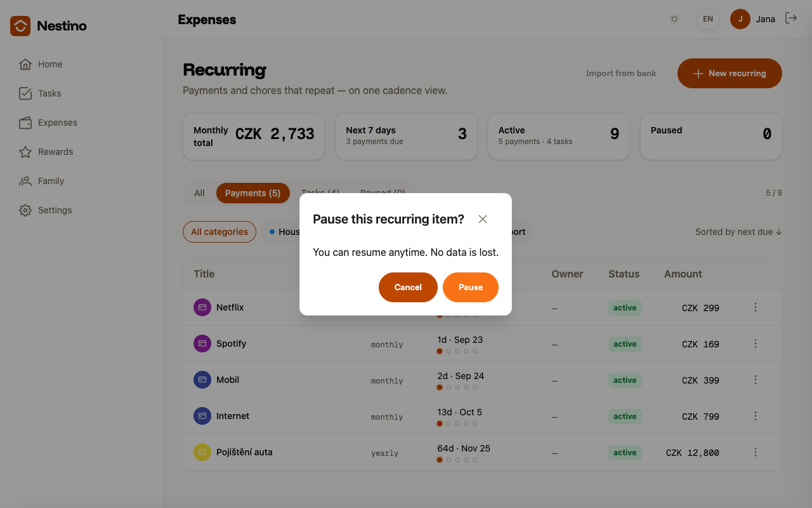Switch language with the EN button
The width and height of the screenshot is (812, 508).
point(708,19)
